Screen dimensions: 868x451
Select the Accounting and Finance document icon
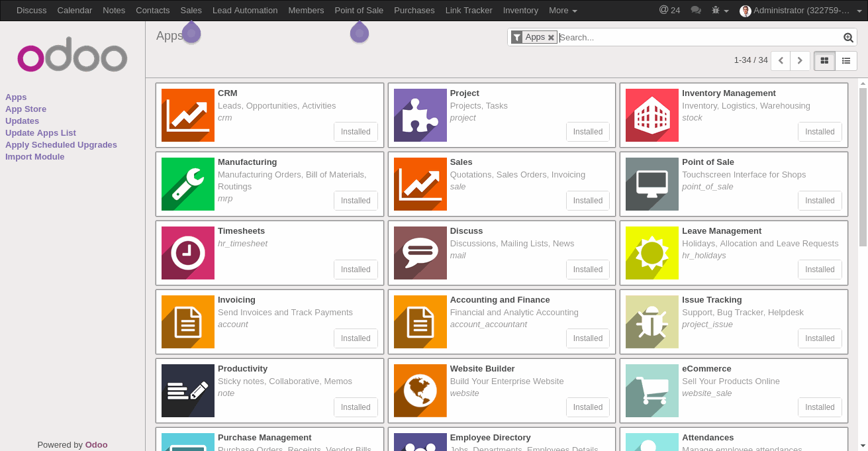click(420, 322)
